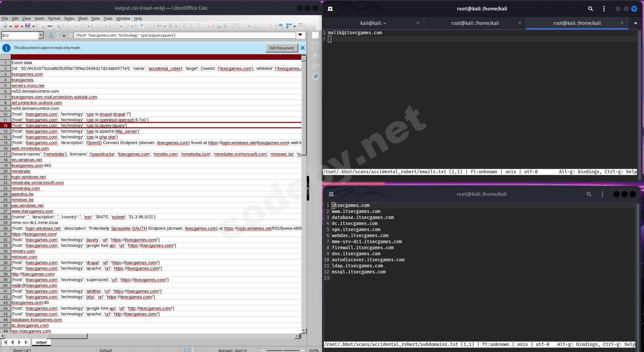Click the zoom slider in status bar
This screenshot has width=644, height=352.
[283, 350]
